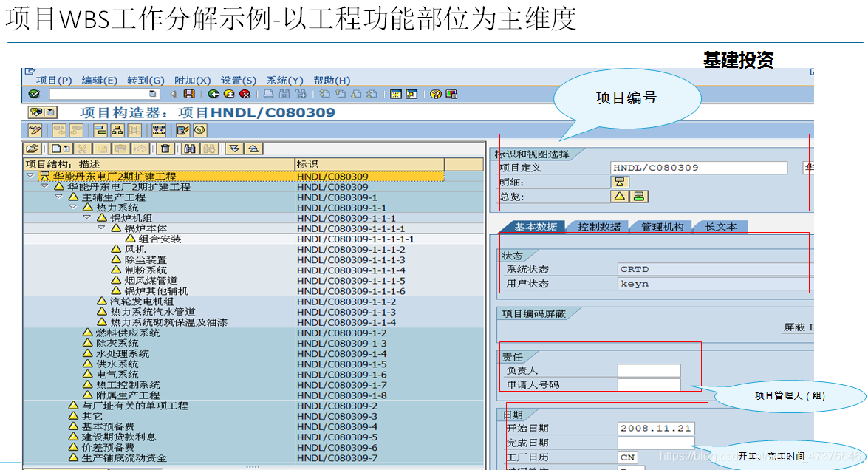Switch to the 控制数据 tab

(599, 227)
